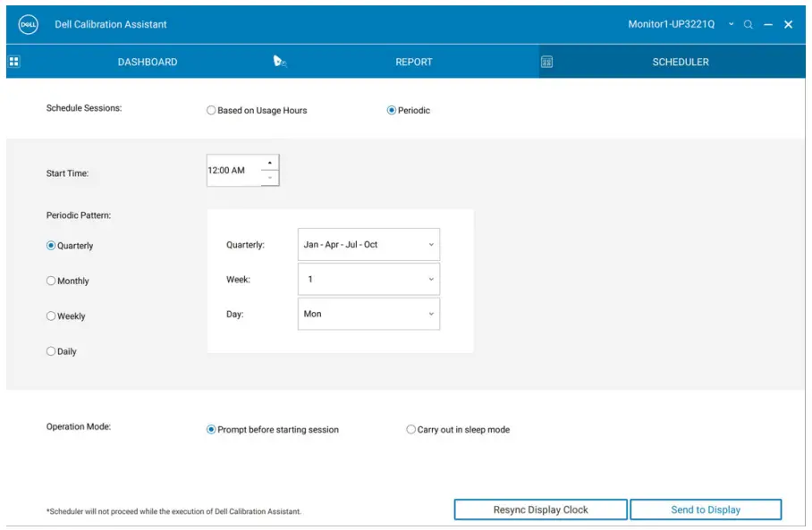Click Resync Display Clock button
The height and width of the screenshot is (530, 812).
[x=541, y=509]
